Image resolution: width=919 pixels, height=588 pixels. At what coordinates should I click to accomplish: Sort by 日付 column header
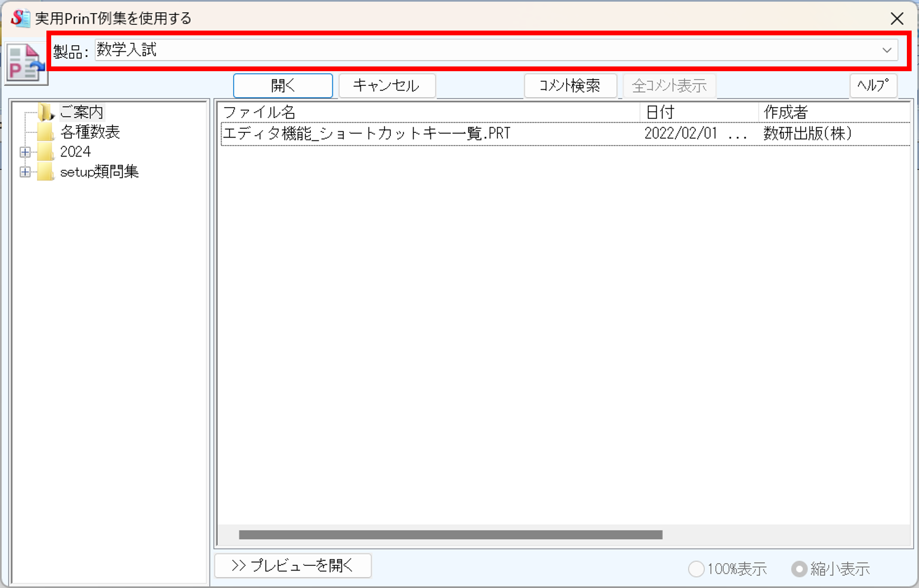tap(700, 112)
